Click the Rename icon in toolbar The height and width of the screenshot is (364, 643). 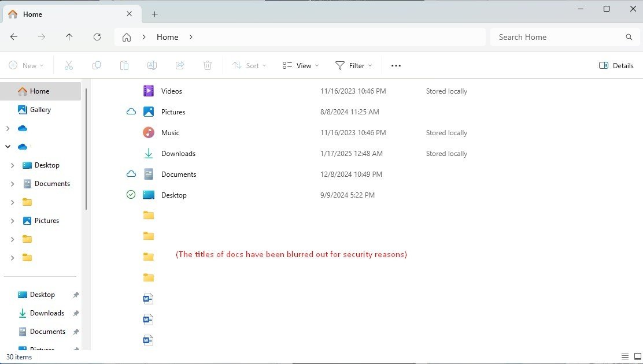151,66
